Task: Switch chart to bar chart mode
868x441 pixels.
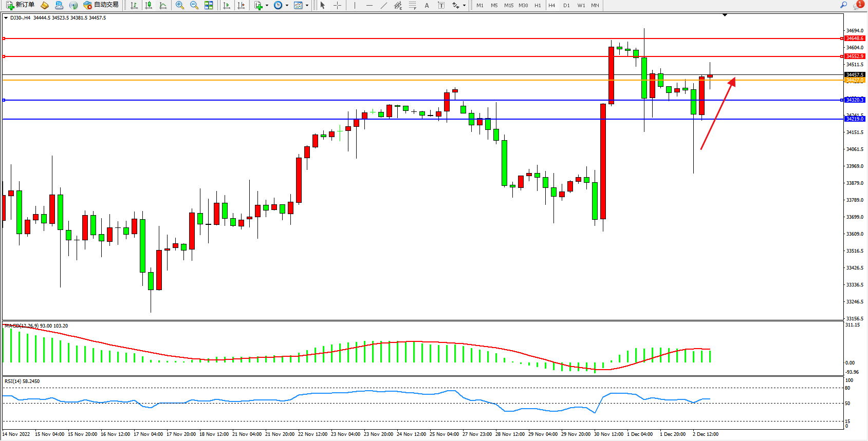Action: coord(134,5)
